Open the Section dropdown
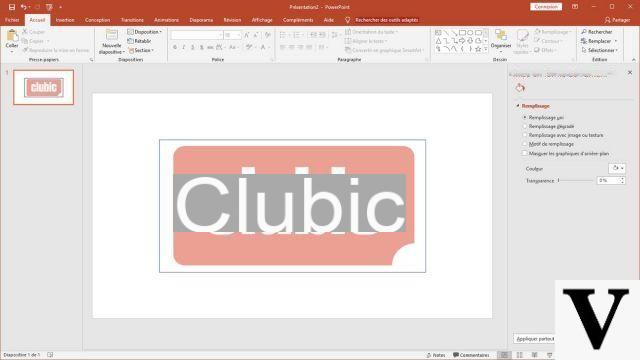Viewport: 640px width, 360px height. (x=141, y=50)
